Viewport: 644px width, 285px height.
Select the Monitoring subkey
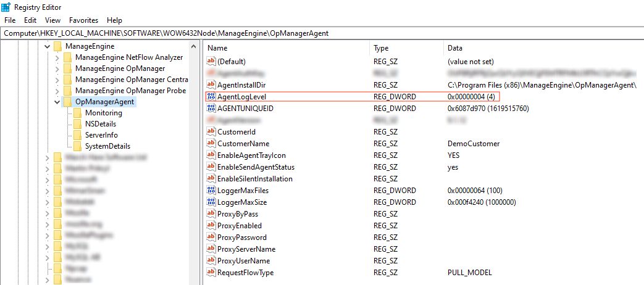click(x=104, y=113)
